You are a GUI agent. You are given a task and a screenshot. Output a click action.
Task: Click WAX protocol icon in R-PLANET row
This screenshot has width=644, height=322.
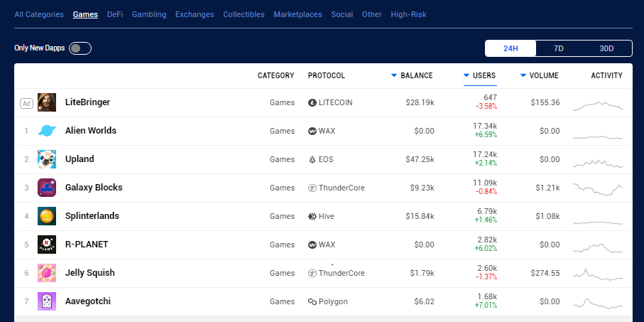[x=312, y=245]
